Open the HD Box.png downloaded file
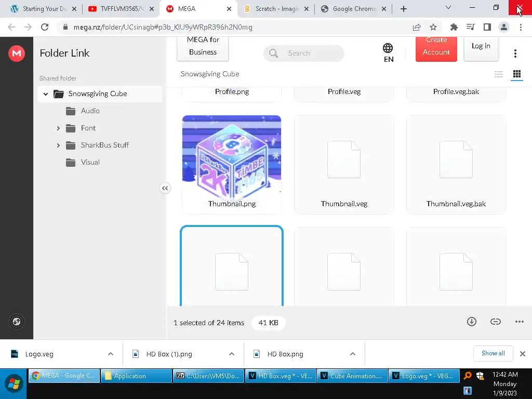The height and width of the screenshot is (399, 532). tap(285, 354)
